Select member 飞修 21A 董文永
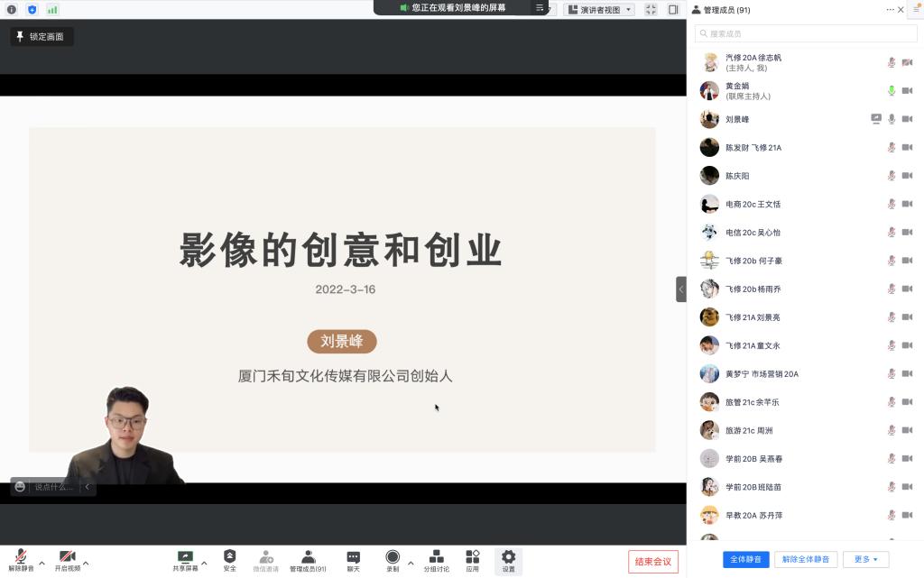The image size is (924, 578). point(806,345)
